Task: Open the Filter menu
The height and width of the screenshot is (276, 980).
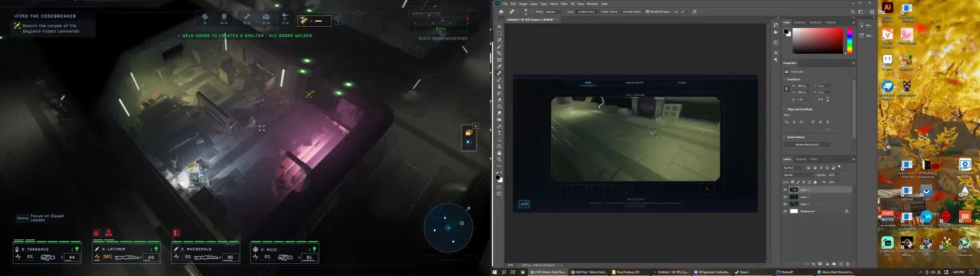Action: 564,3
